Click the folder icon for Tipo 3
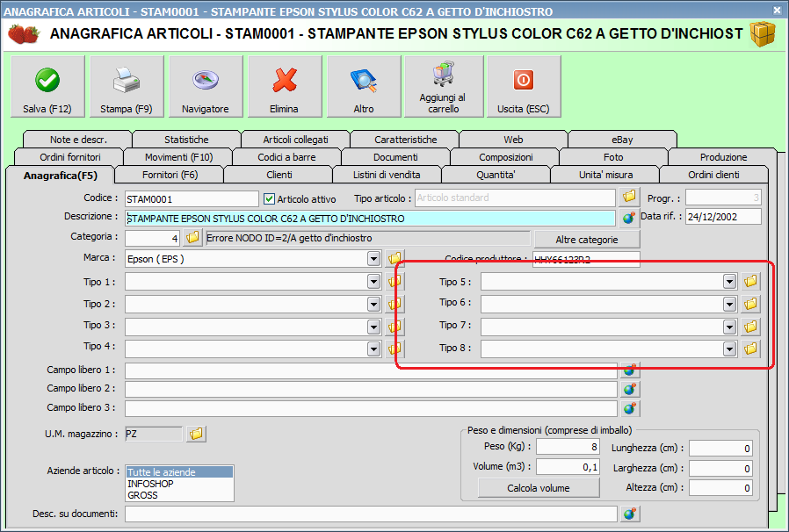This screenshot has width=789, height=532. click(x=394, y=327)
